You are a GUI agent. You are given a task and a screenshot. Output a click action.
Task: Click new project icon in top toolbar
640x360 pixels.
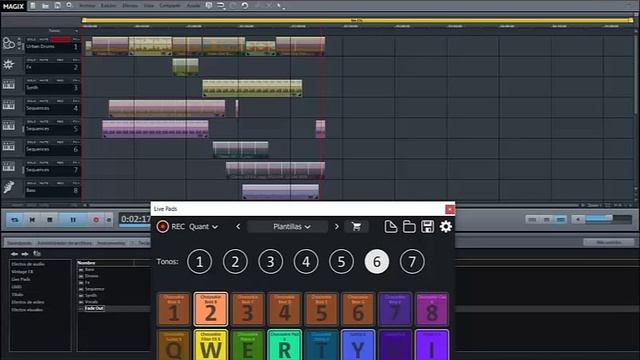33,6
